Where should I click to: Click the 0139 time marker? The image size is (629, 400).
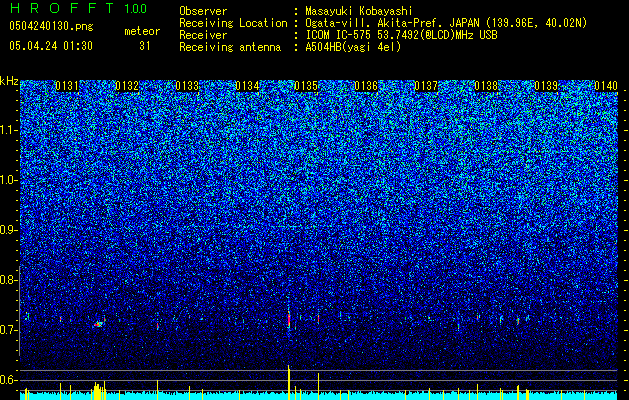pos(546,86)
